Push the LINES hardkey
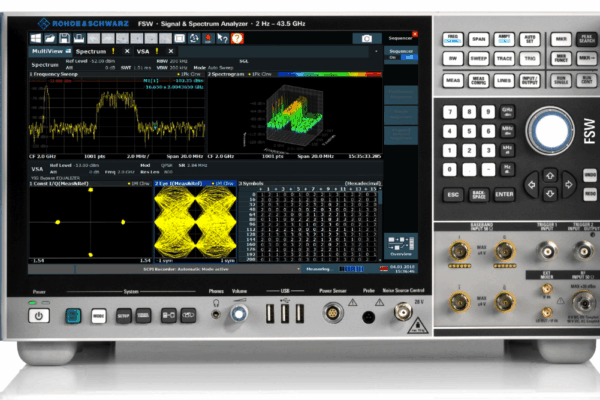 (x=504, y=81)
